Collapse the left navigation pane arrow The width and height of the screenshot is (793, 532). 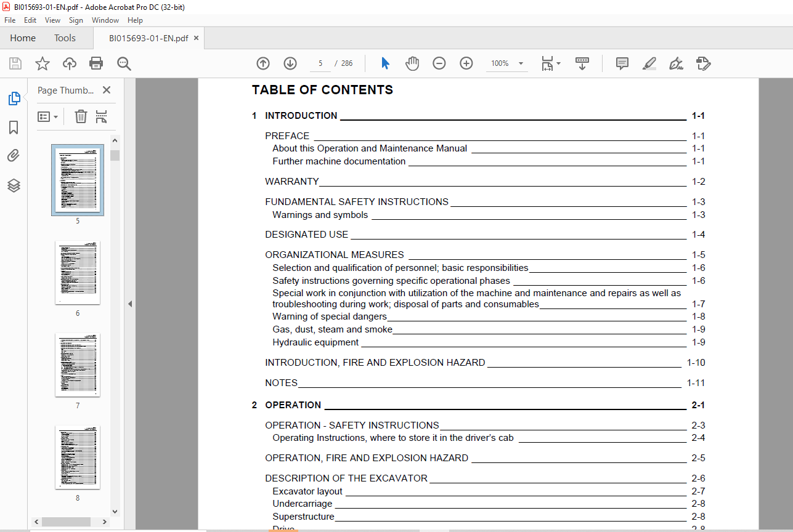[x=130, y=304]
